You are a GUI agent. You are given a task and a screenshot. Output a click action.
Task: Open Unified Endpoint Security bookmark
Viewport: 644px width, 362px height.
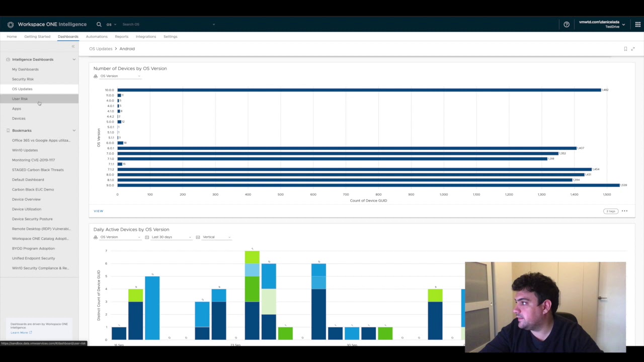33,258
